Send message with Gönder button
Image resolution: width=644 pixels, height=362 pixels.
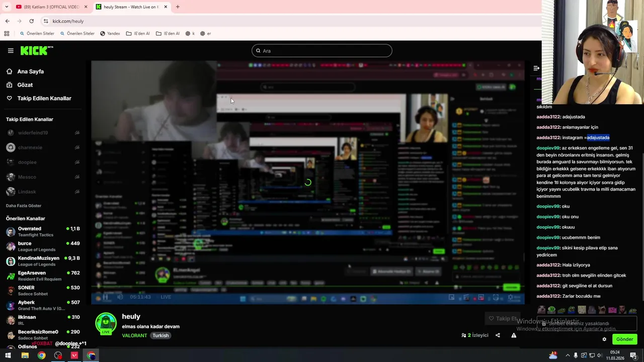coord(624,339)
